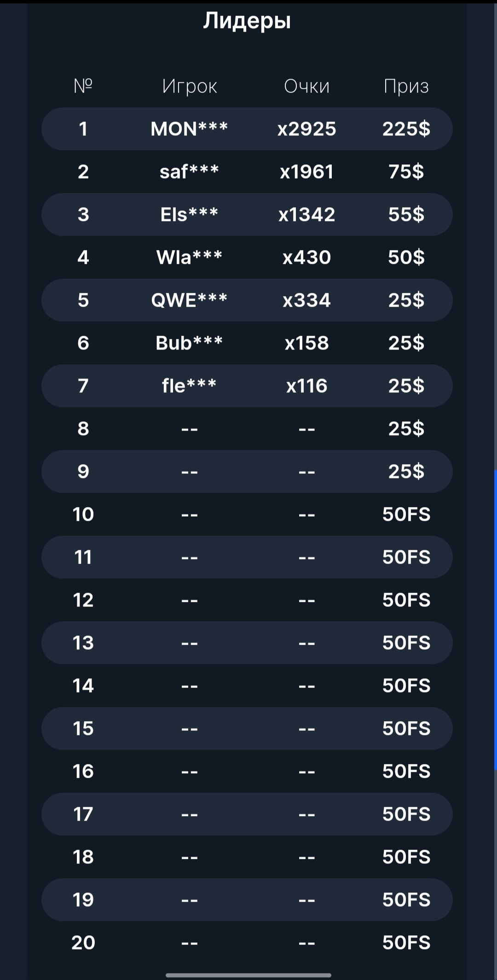Click the Wla*** player name
Image resolution: width=497 pixels, height=980 pixels.
pyautogui.click(x=189, y=257)
